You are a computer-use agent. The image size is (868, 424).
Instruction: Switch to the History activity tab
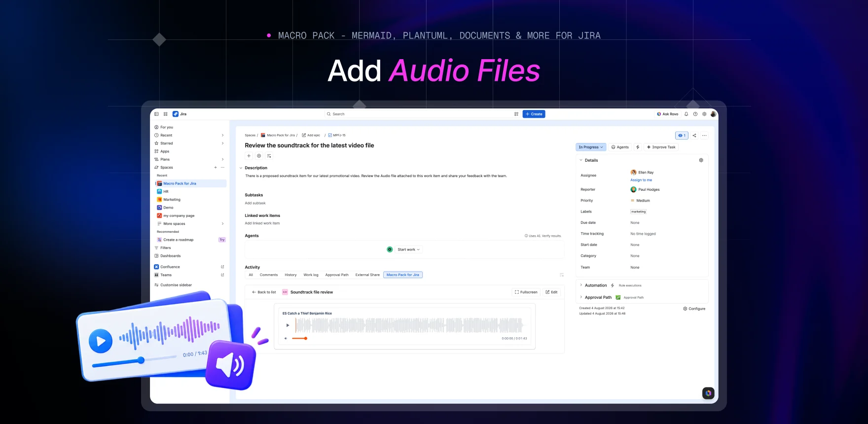pos(290,275)
